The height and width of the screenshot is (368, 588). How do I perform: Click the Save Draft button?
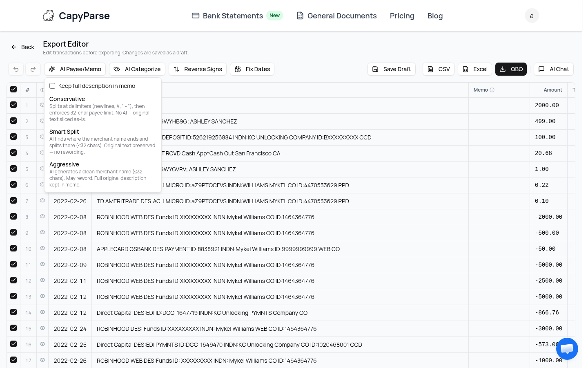(x=392, y=69)
